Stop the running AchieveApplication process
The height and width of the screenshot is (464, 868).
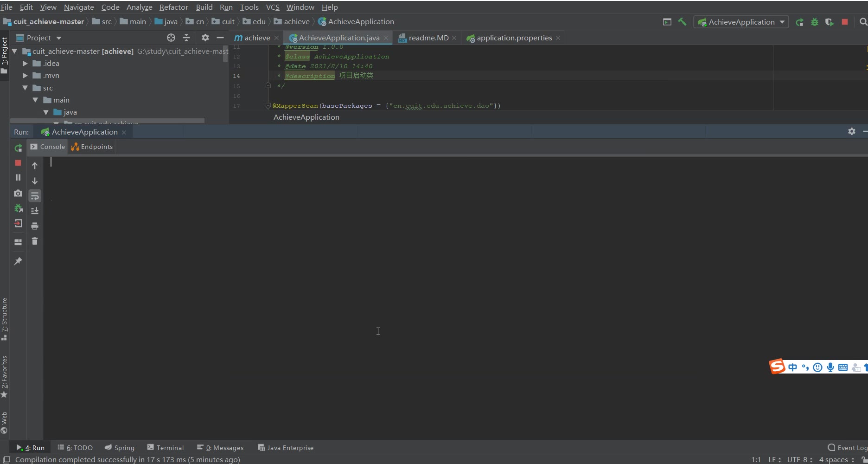tap(18, 163)
